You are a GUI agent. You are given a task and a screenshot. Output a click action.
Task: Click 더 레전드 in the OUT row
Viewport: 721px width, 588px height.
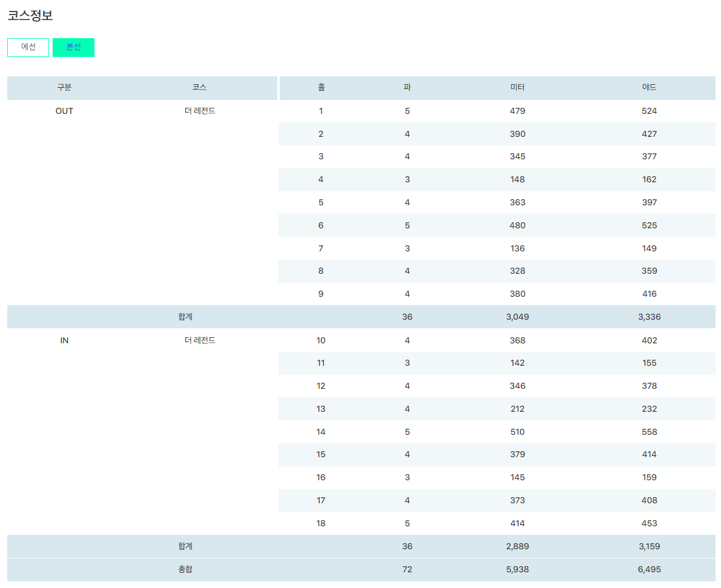[200, 111]
